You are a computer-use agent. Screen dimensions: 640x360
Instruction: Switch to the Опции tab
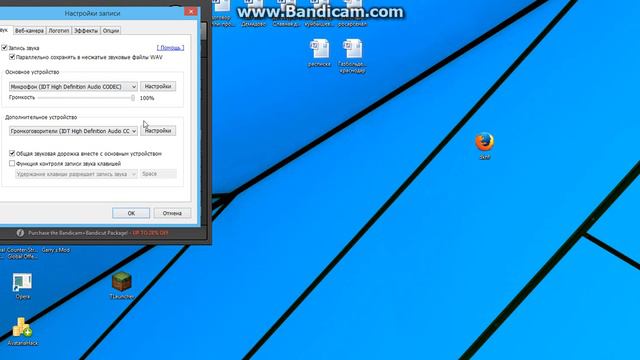111,31
